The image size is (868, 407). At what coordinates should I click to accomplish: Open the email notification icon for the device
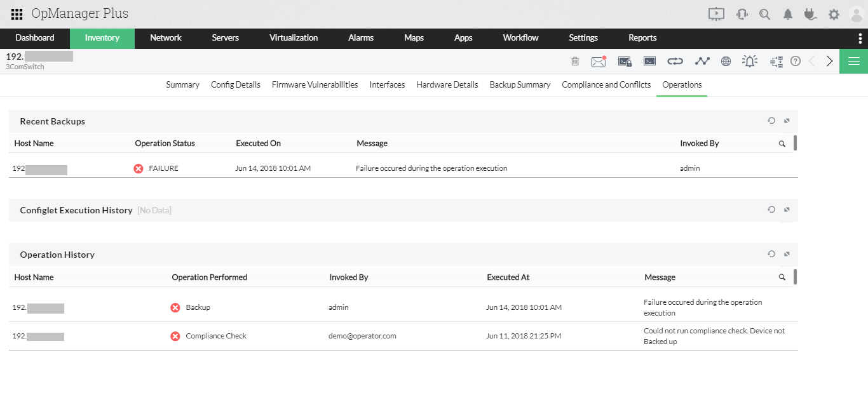coord(598,61)
